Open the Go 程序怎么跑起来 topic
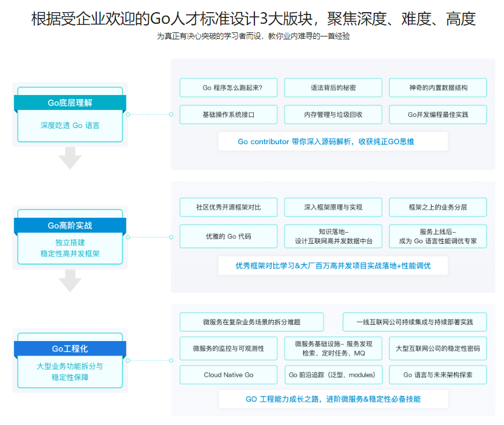The width and height of the screenshot is (504, 425). tap(228, 87)
